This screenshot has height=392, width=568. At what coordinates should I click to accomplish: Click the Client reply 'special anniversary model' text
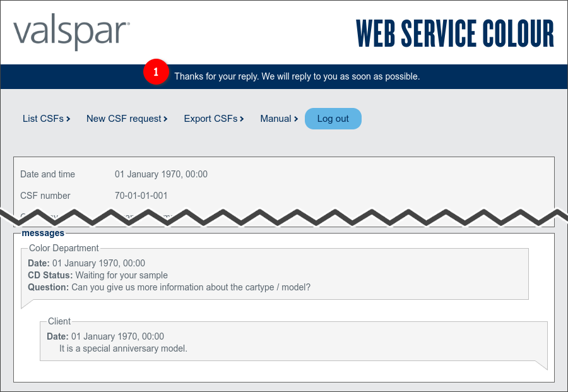(123, 348)
